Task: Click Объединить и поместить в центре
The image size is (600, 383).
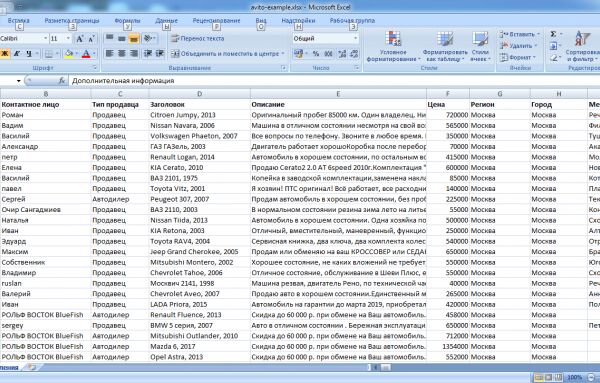Action: 225,54
